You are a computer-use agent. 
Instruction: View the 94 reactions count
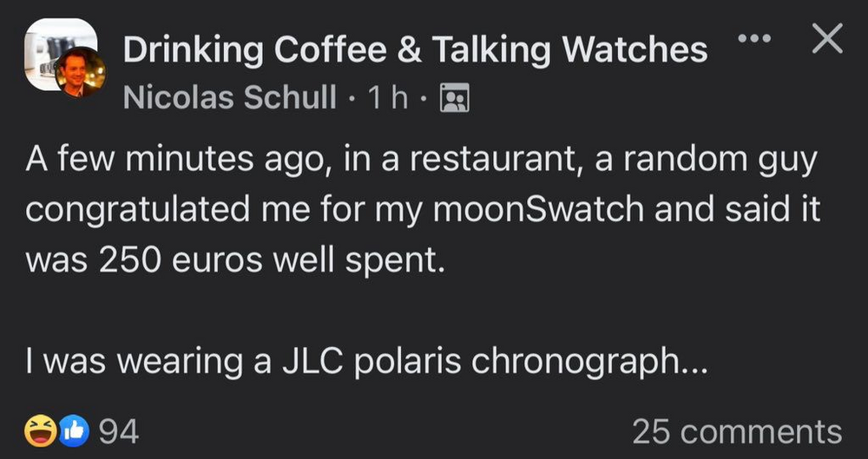click(119, 430)
